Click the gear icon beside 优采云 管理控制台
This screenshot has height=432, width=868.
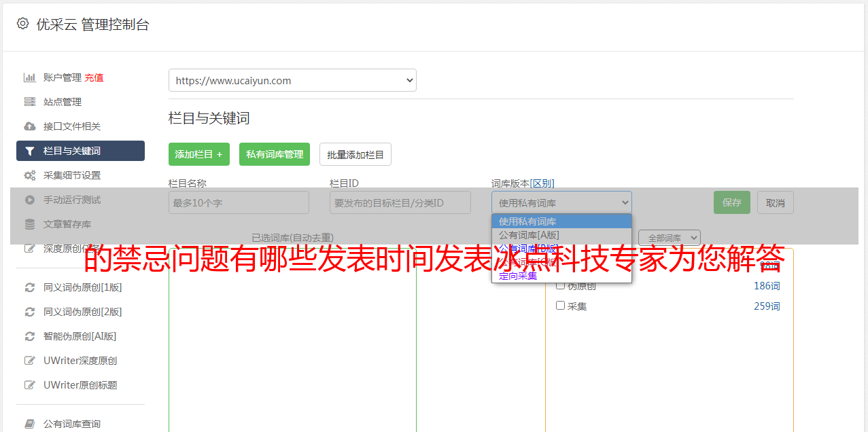(23, 24)
